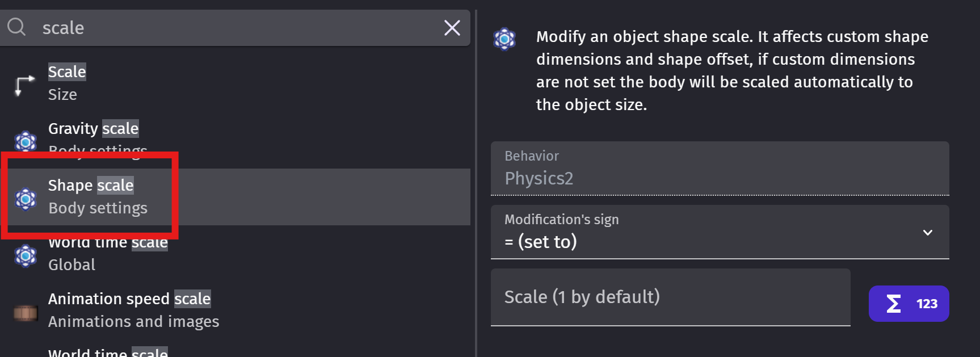Choose the Shape scale Body settings entry

click(x=98, y=196)
